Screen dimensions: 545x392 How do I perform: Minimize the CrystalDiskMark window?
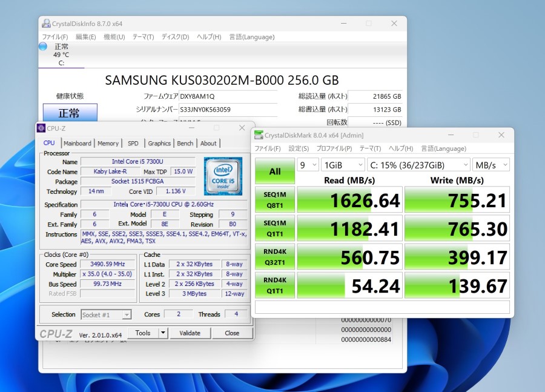pos(451,135)
